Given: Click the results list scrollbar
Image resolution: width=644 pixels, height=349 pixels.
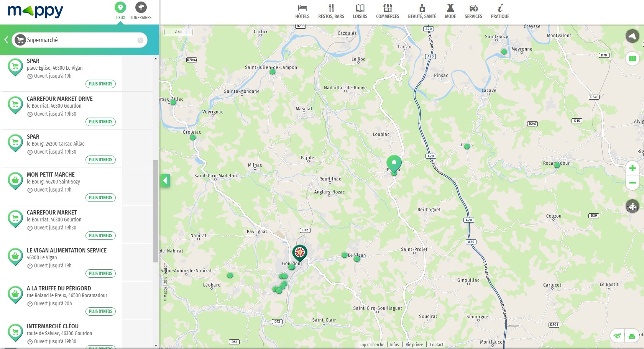Looking at the screenshot, I should click(x=156, y=211).
